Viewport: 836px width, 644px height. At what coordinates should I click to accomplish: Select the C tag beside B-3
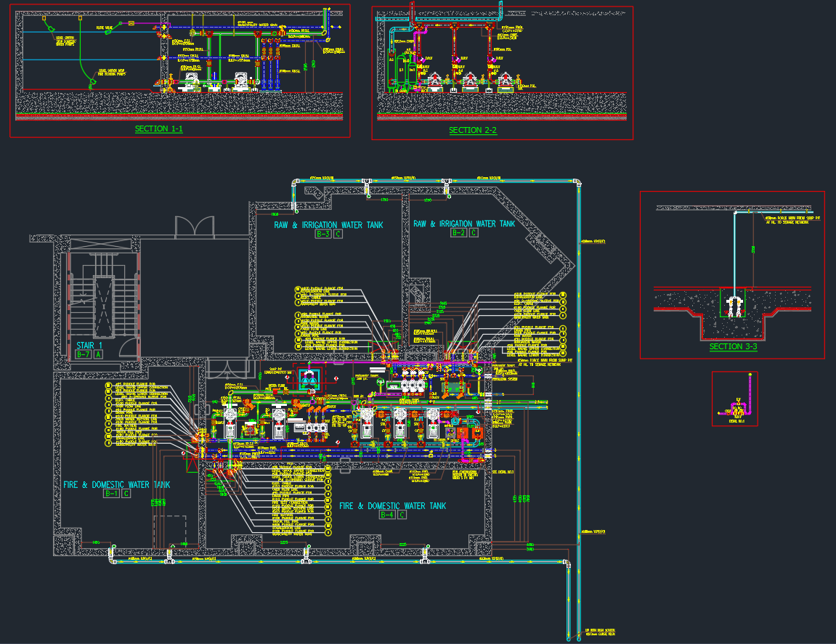pos(338,234)
